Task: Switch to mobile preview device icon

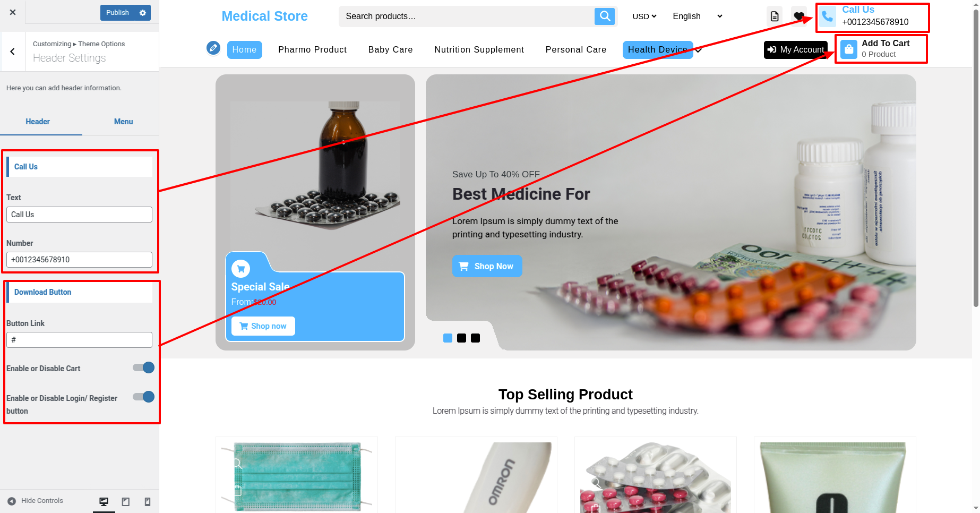Action: tap(148, 501)
